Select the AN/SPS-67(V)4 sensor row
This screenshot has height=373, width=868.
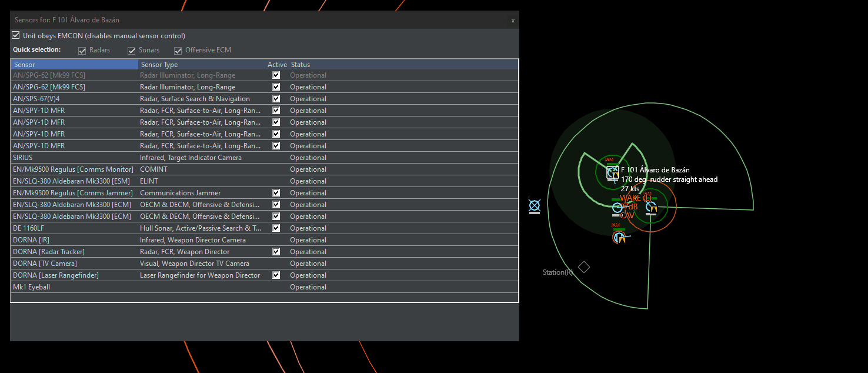point(265,99)
